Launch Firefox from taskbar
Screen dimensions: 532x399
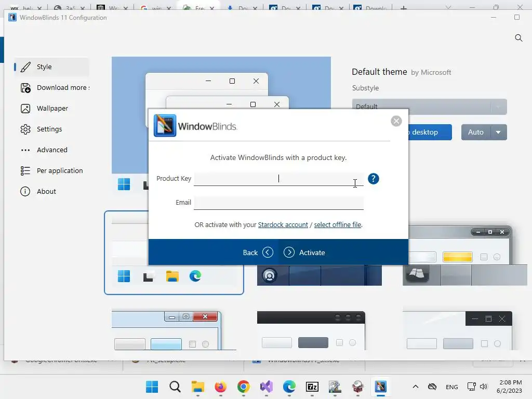220,387
